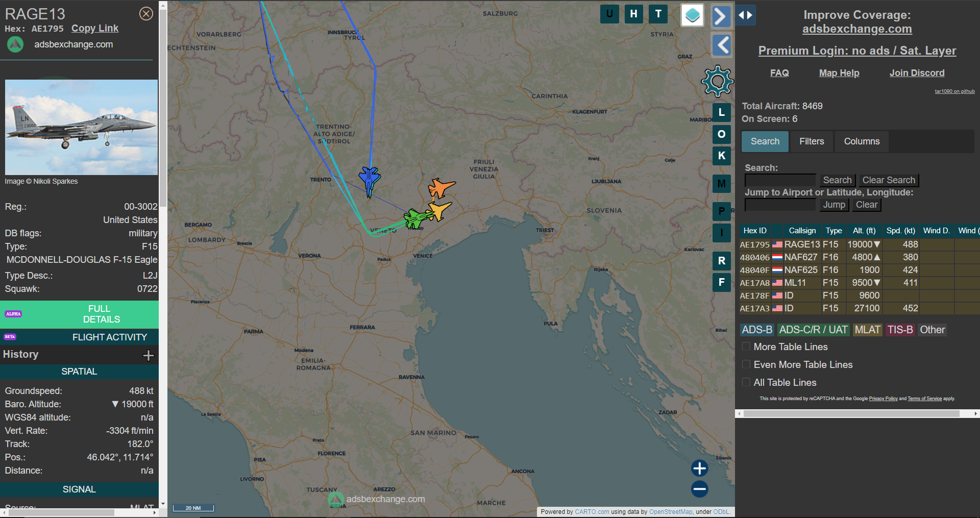Select the AE178F aircraft row
This screenshot has width=980, height=518.
(x=860, y=295)
